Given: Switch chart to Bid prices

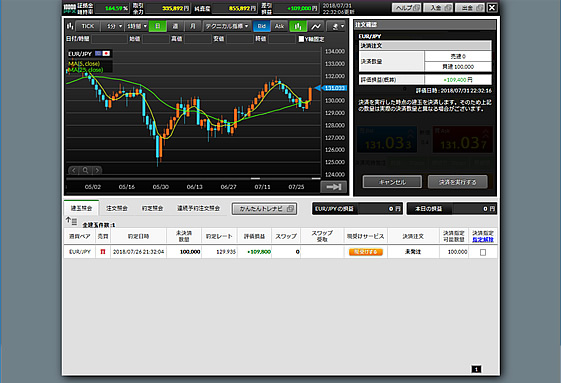Looking at the screenshot, I should point(262,26).
